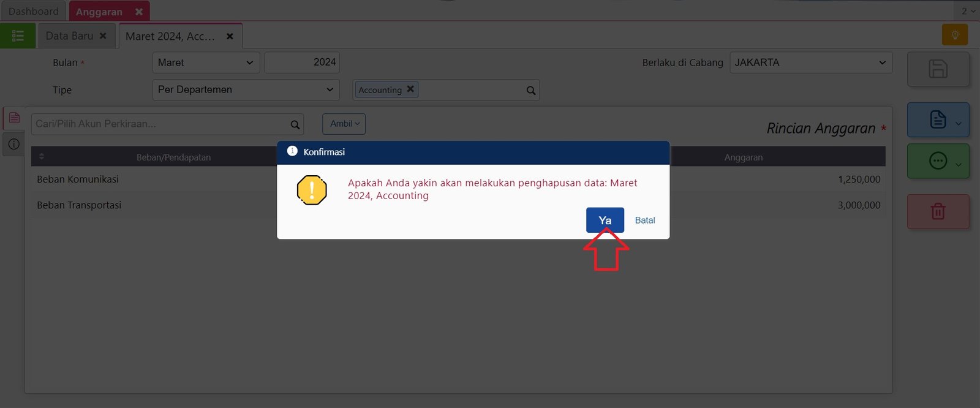Open the Berlaku di Cabang dropdown
The width and height of the screenshot is (980, 408).
pos(810,62)
